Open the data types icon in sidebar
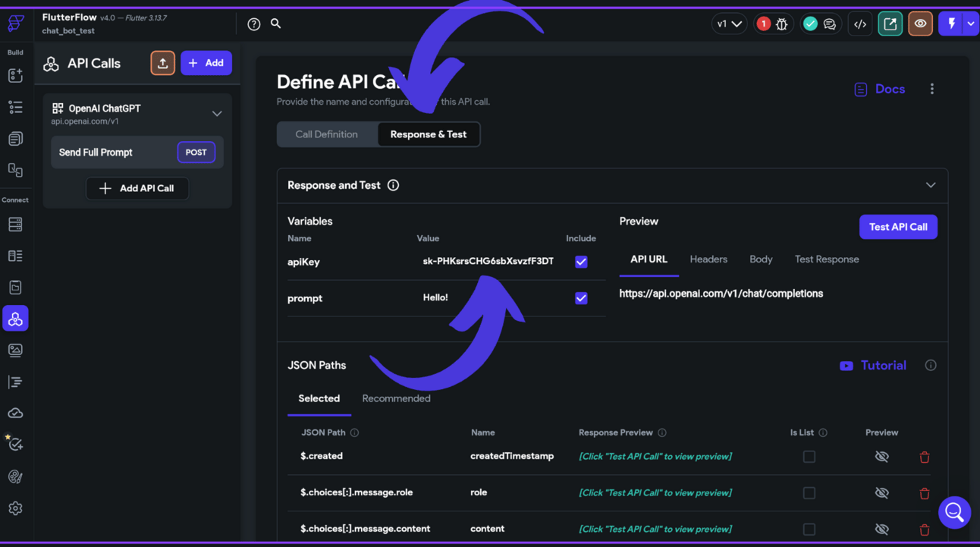The image size is (980, 547). 15,256
